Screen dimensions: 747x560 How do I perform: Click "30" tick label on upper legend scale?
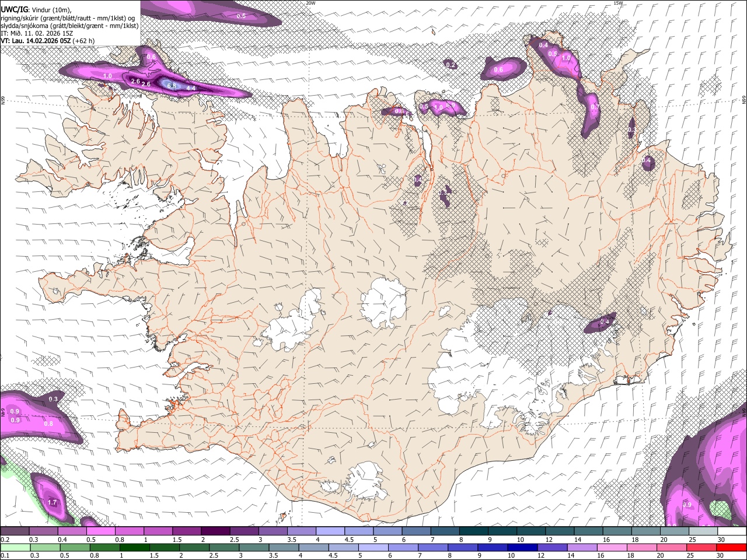coord(721,540)
